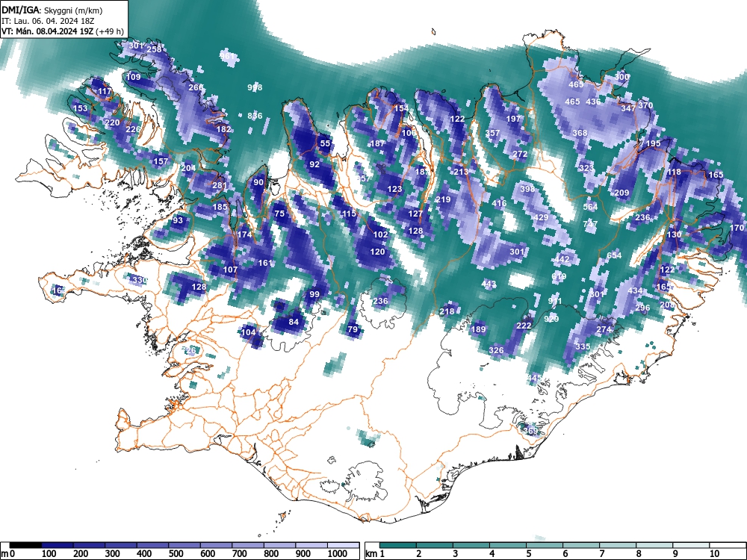Click the '281' visibility value on the map
This screenshot has width=747, height=560.
point(220,185)
